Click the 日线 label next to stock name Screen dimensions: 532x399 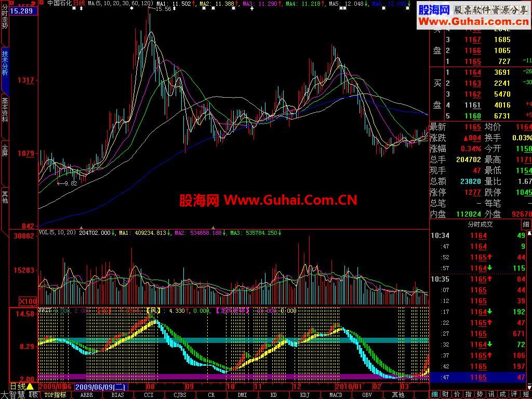click(x=79, y=3)
